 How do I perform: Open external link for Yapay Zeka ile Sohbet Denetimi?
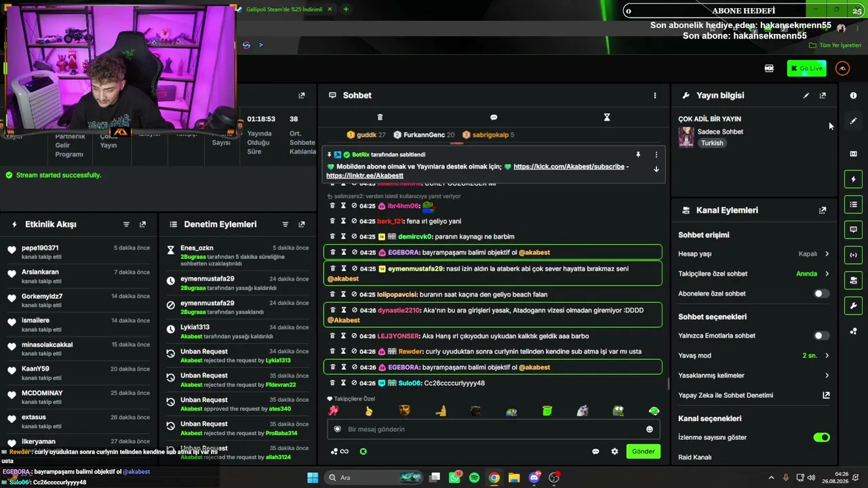(826, 395)
